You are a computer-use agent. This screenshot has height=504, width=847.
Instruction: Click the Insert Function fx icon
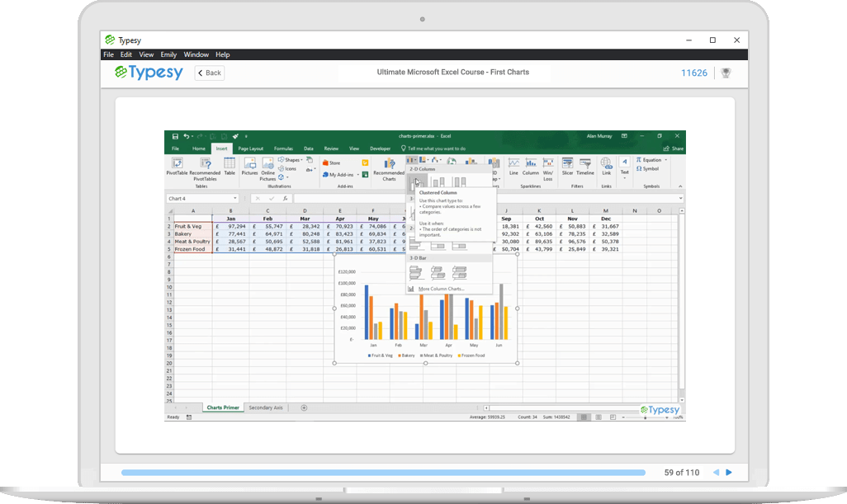coord(285,199)
